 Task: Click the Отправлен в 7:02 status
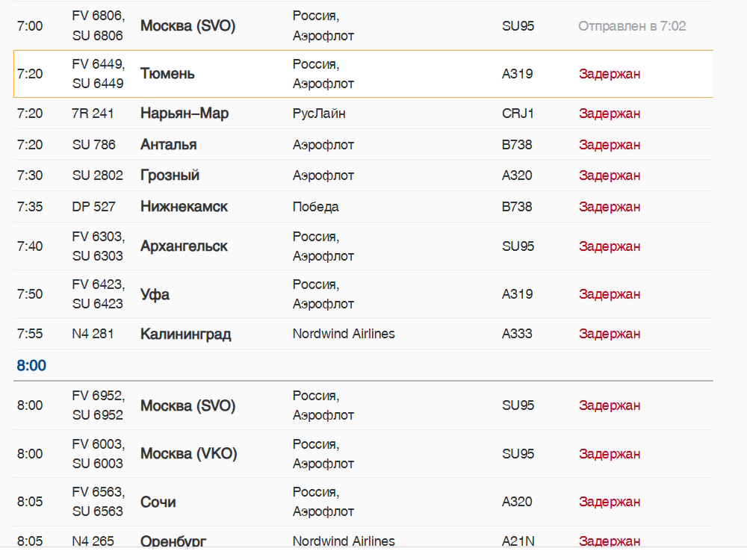tap(632, 25)
